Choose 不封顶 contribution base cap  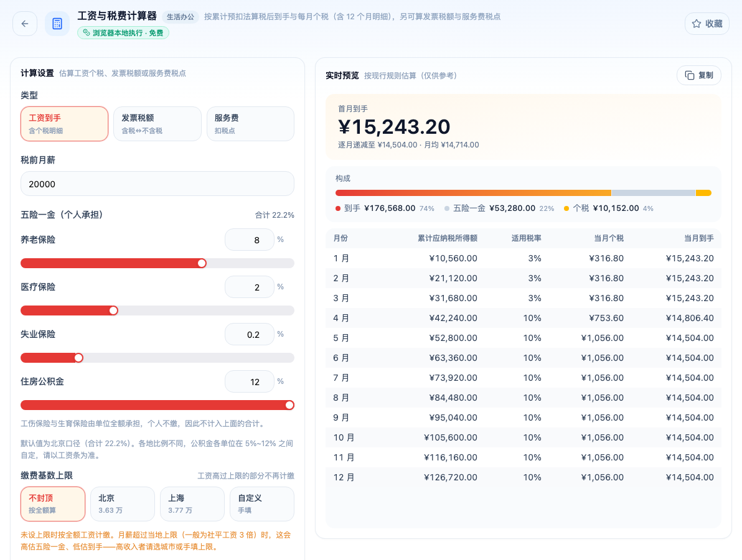(x=53, y=504)
